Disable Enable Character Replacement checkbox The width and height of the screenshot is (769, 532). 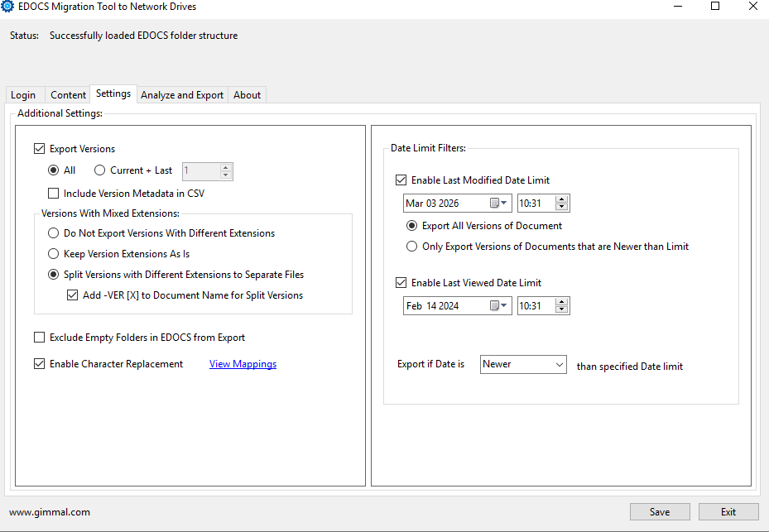[x=40, y=364]
